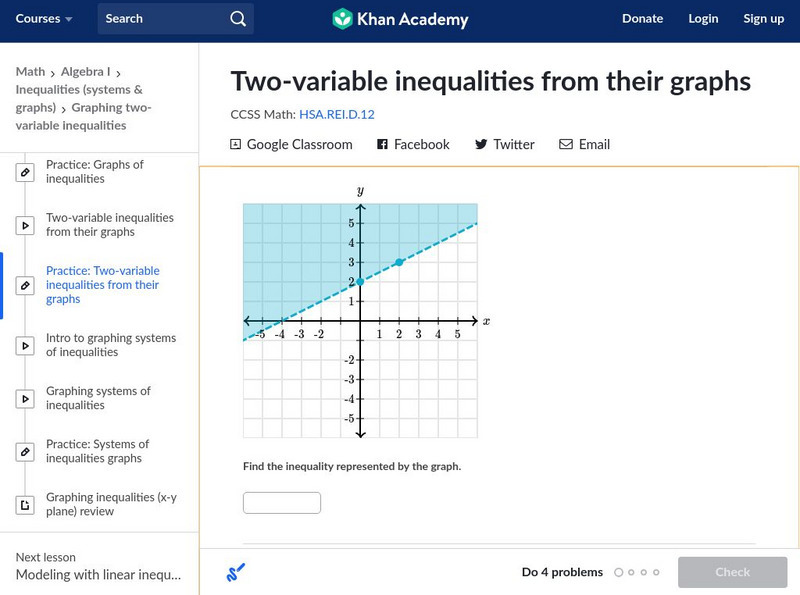Open Intro to graphing systems video
The width and height of the screenshot is (800, 595).
click(110, 345)
